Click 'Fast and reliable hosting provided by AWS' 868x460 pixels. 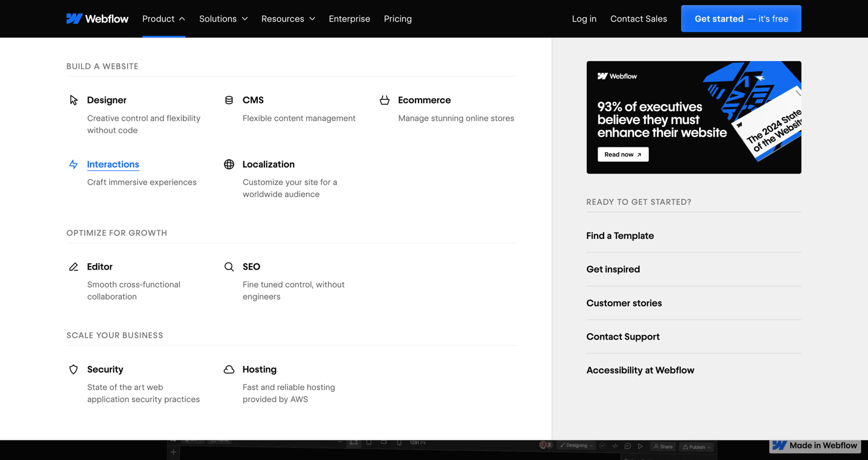coord(289,394)
